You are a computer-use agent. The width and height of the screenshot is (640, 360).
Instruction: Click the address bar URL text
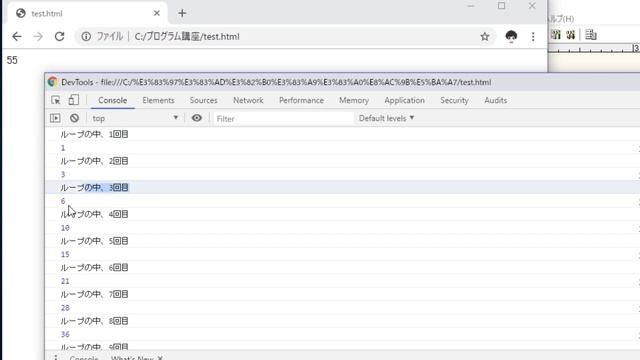[187, 37]
